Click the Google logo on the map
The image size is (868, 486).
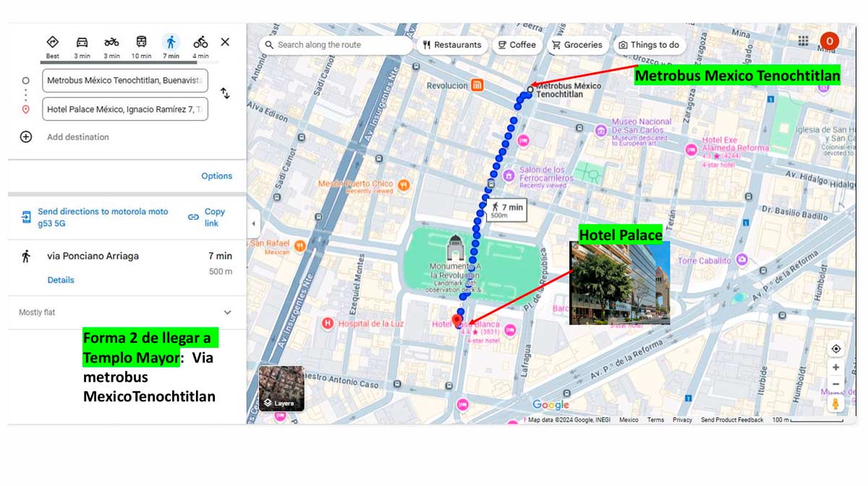point(550,405)
